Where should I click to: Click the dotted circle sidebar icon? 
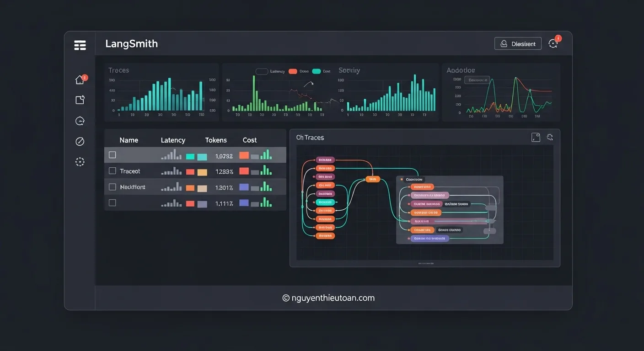click(x=80, y=161)
